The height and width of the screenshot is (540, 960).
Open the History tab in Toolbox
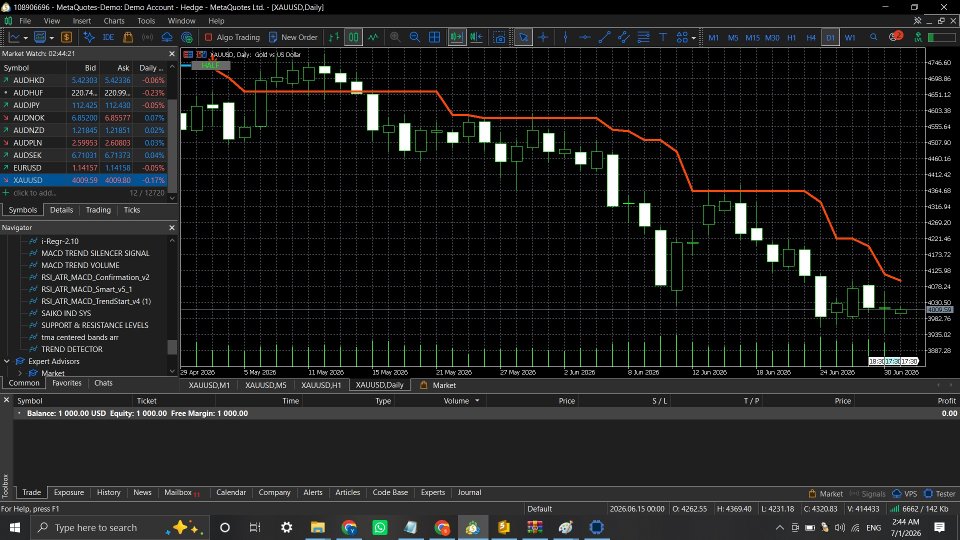coord(108,492)
